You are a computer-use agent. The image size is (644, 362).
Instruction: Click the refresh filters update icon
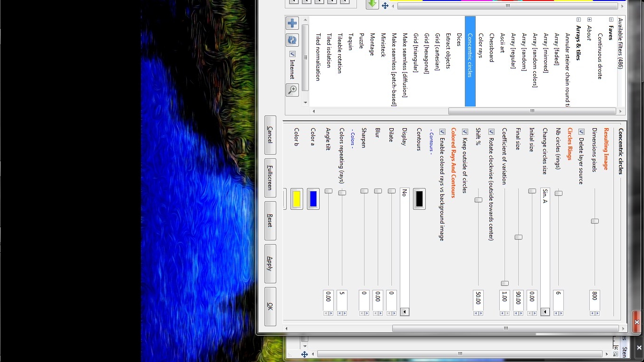(x=292, y=41)
